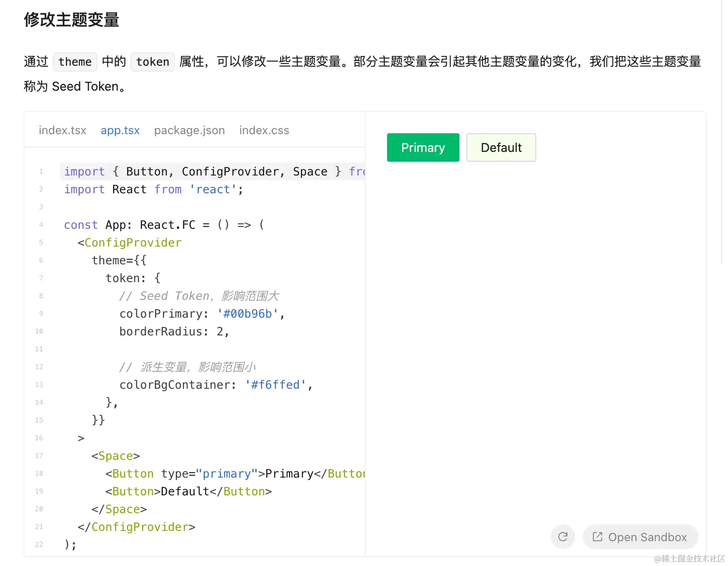Switch to the app.tsx tab

click(x=120, y=130)
